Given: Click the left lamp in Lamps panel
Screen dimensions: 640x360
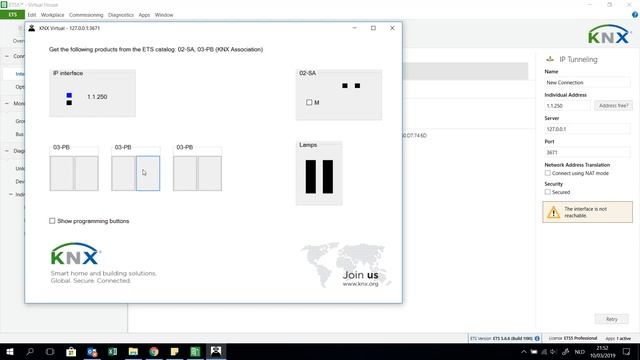Looking at the screenshot, I should coord(311,176).
